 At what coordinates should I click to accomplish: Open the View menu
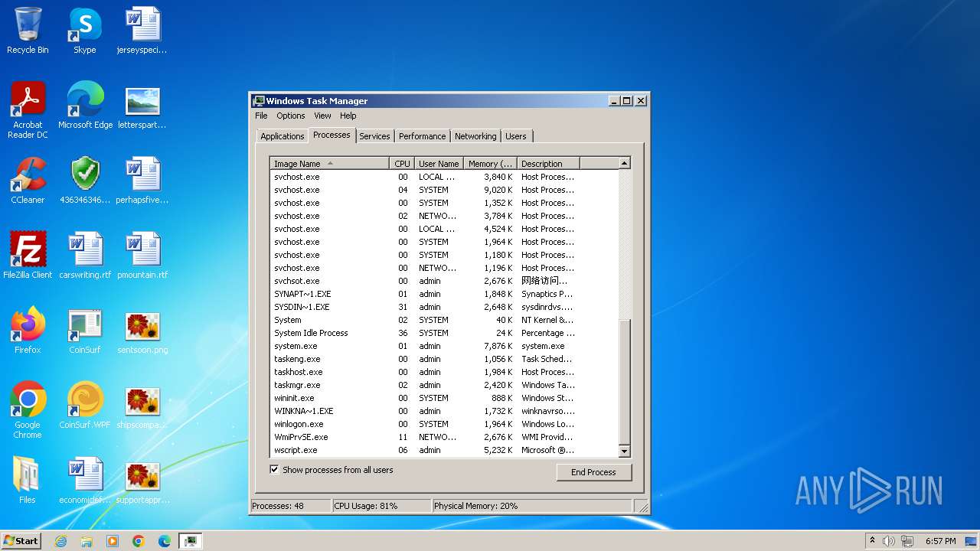[322, 116]
